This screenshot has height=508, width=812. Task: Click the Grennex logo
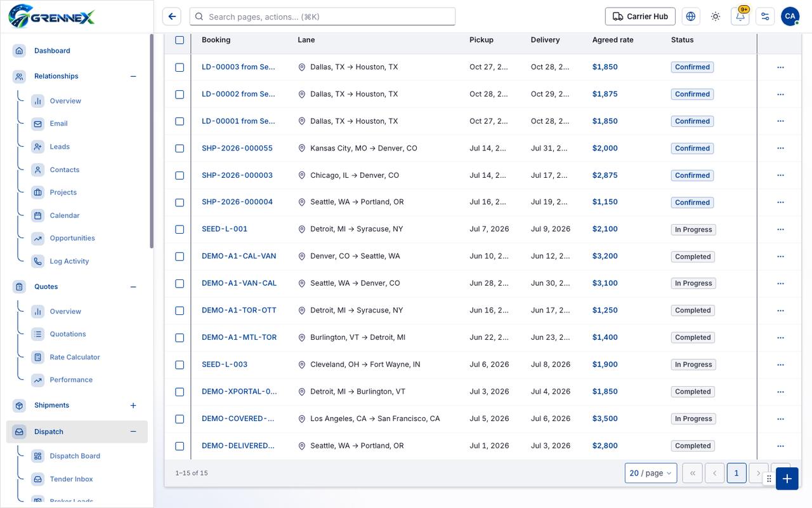tap(52, 16)
